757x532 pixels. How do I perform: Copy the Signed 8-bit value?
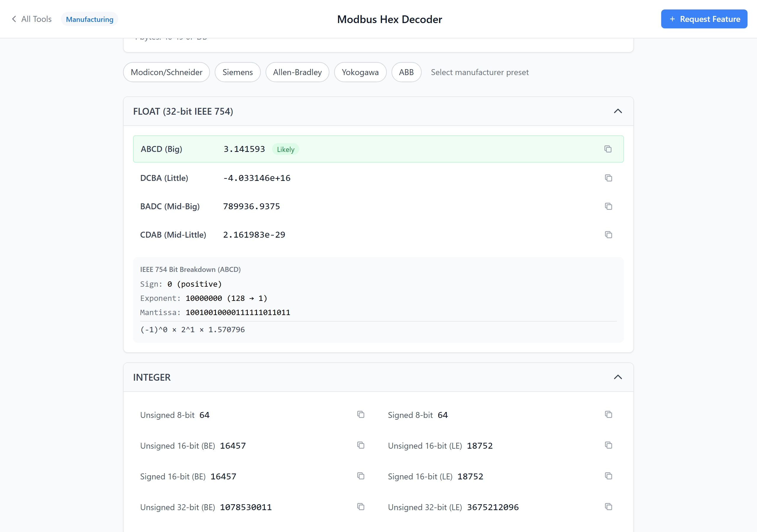tap(608, 415)
